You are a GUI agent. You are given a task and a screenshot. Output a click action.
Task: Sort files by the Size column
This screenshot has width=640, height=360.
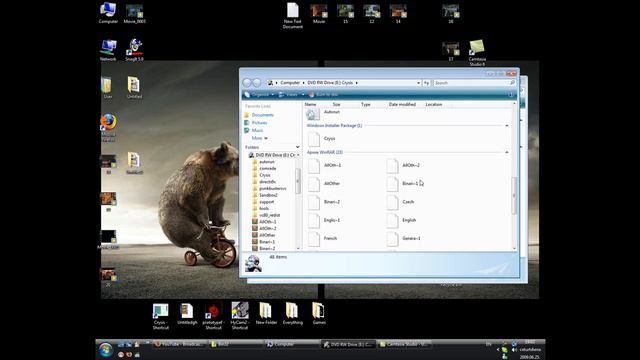tap(336, 104)
